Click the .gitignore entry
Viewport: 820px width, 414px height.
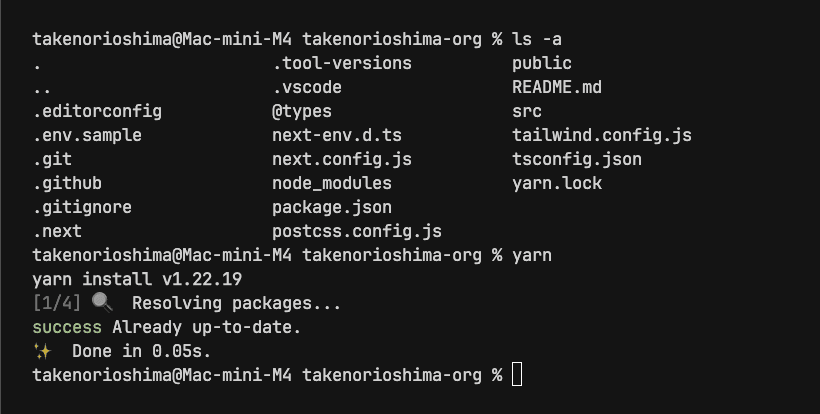click(x=82, y=208)
